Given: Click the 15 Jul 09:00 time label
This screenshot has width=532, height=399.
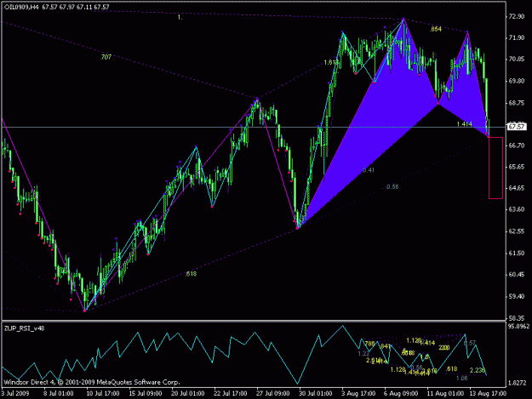Looking at the screenshot, I should click(x=146, y=394).
